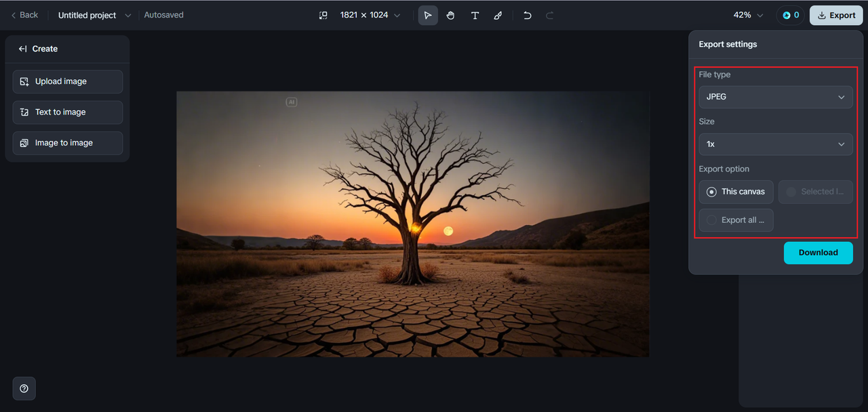Select the Export all radio option
The height and width of the screenshot is (412, 868).
point(736,220)
